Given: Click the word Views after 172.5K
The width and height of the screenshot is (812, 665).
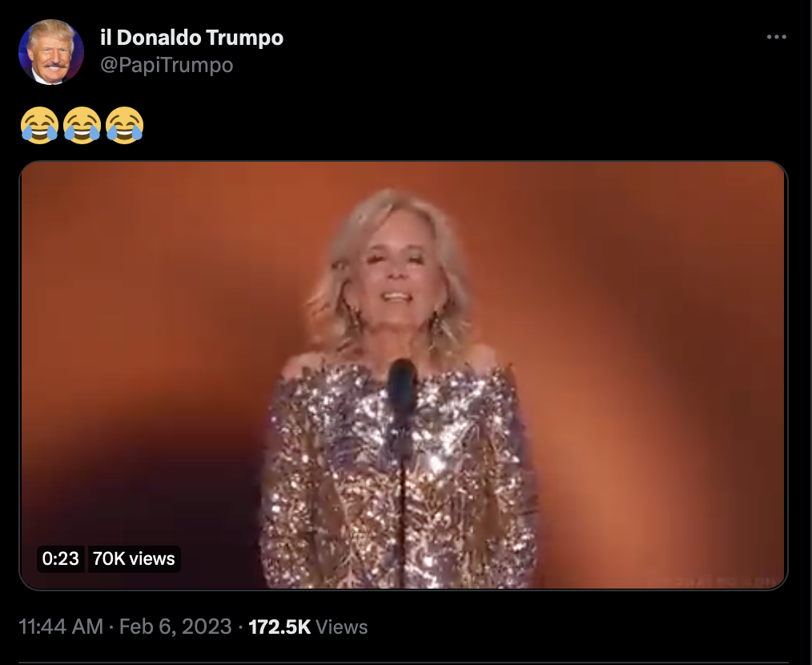Looking at the screenshot, I should [342, 627].
